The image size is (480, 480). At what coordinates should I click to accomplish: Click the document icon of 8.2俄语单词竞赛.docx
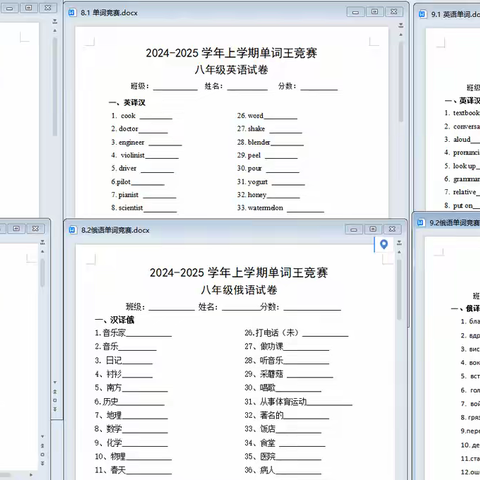click(x=72, y=230)
